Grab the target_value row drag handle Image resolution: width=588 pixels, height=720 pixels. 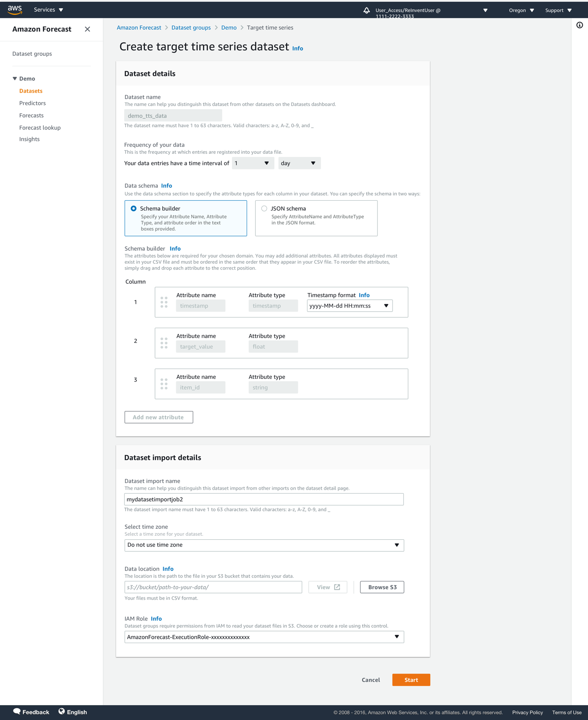pos(164,343)
